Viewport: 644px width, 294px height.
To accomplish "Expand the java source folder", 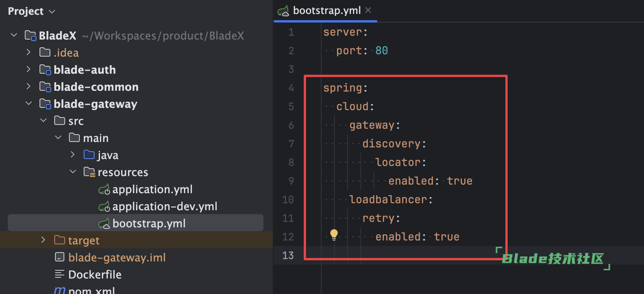I will tap(72, 155).
